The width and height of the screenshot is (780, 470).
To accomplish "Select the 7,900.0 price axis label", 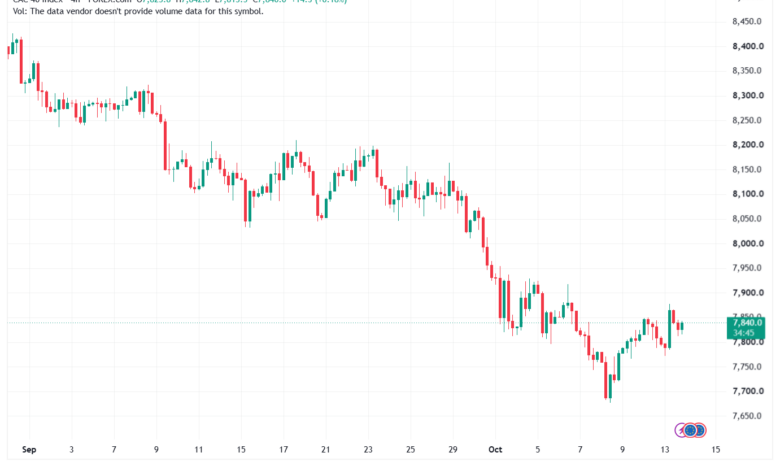I will point(748,292).
